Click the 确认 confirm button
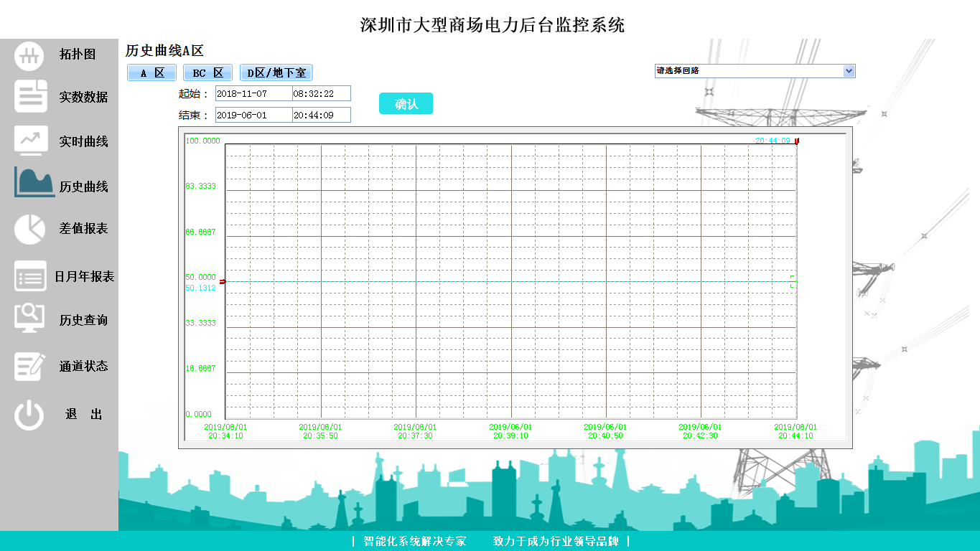The image size is (980, 551). [406, 104]
